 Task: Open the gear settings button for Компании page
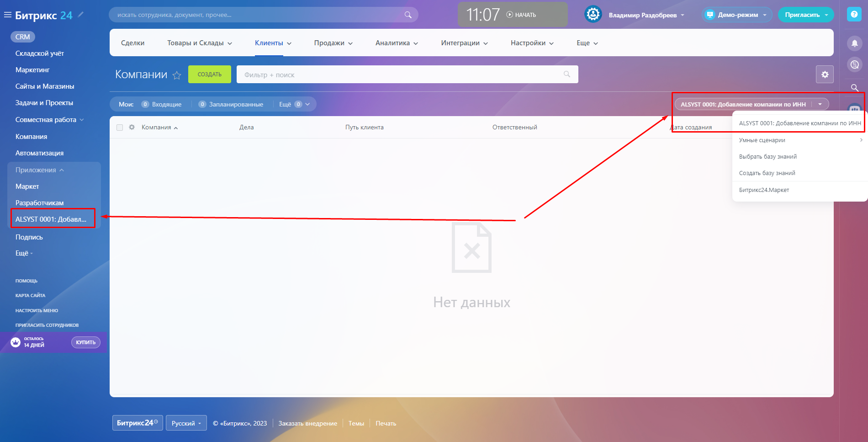click(x=825, y=75)
